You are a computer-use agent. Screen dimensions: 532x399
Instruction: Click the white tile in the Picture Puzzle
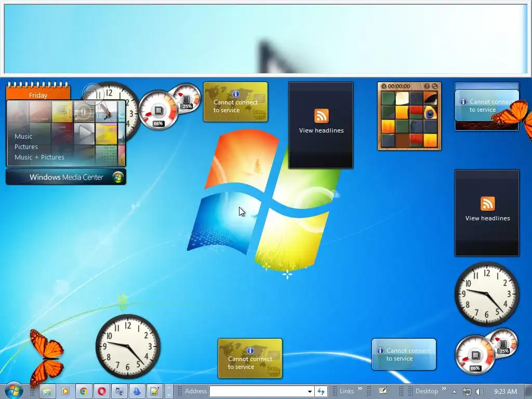click(x=402, y=98)
